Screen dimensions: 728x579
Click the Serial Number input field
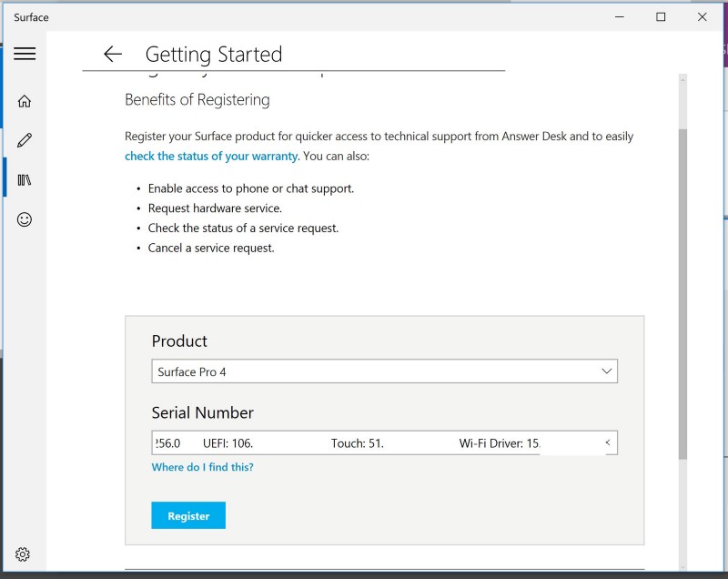pyautogui.click(x=384, y=443)
